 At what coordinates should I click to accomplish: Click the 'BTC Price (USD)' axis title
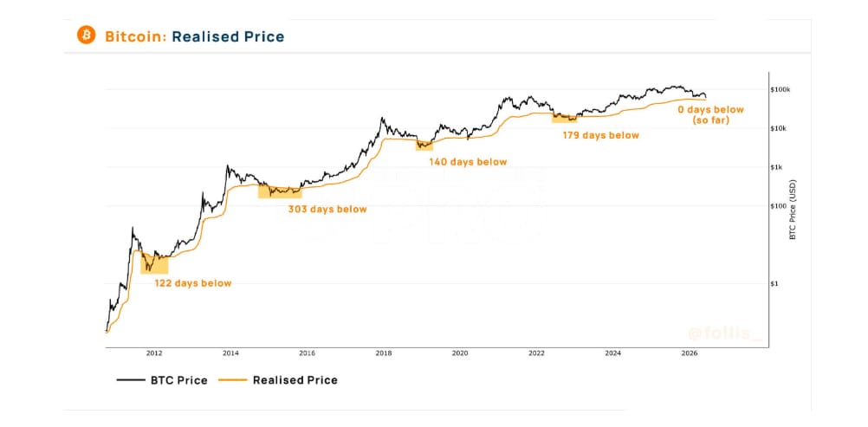[793, 210]
